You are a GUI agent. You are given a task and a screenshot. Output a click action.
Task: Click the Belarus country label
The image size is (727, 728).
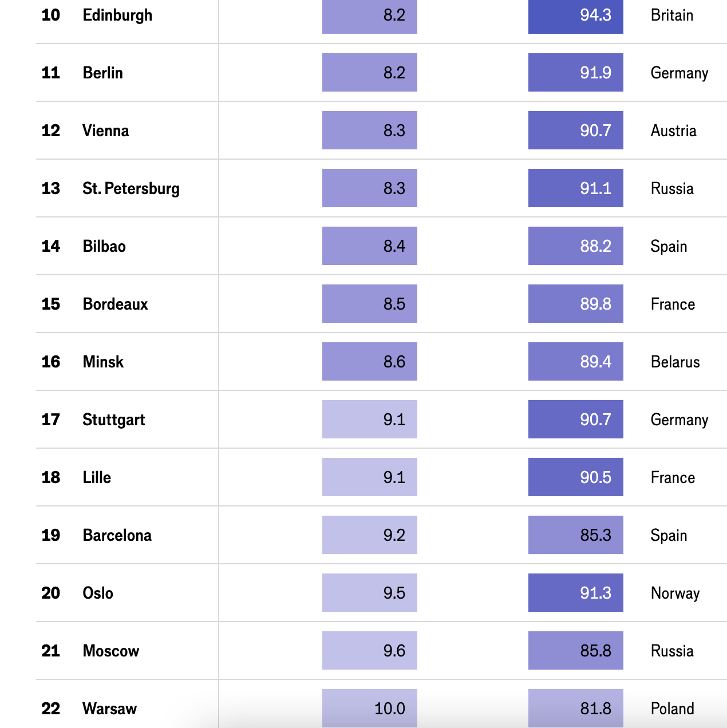[x=675, y=362]
